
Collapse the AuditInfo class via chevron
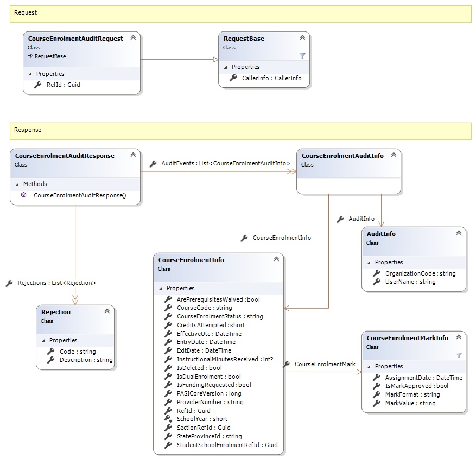[x=458, y=233]
